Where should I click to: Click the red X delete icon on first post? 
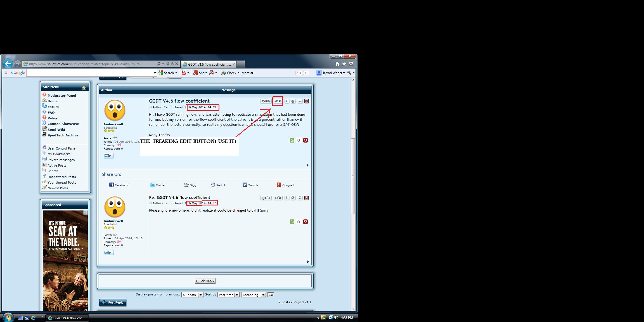point(307,101)
